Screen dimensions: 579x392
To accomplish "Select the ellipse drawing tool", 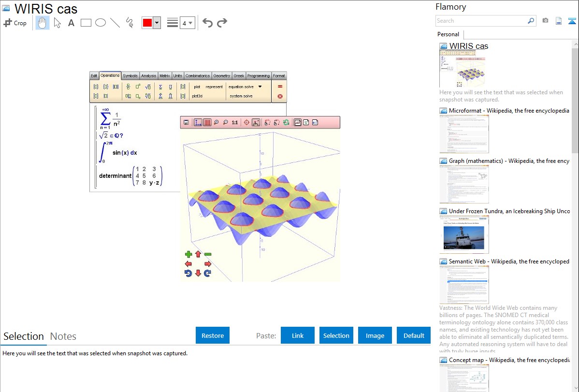I will [101, 23].
